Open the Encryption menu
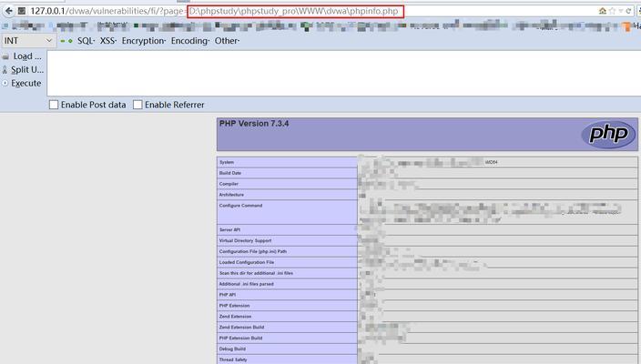The image size is (641, 364). click(x=144, y=41)
